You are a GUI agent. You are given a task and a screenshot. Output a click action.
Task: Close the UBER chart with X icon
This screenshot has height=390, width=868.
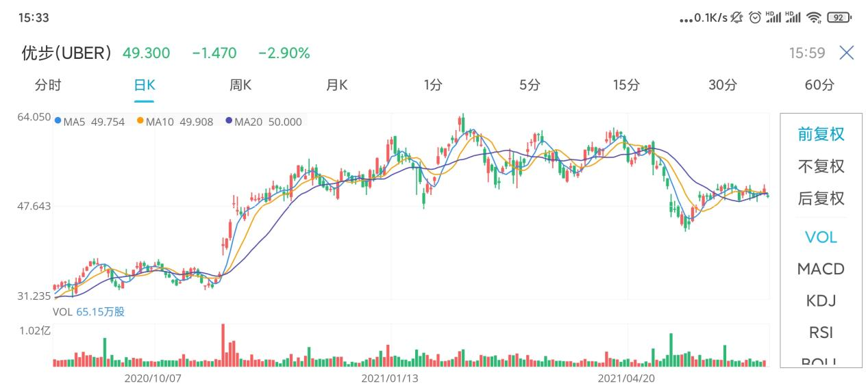847,53
